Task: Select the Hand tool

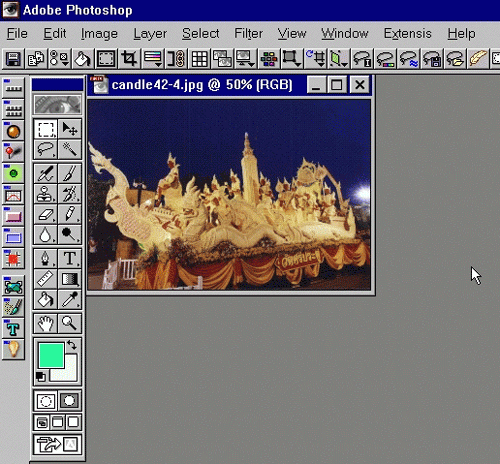Action: pyautogui.click(x=46, y=323)
